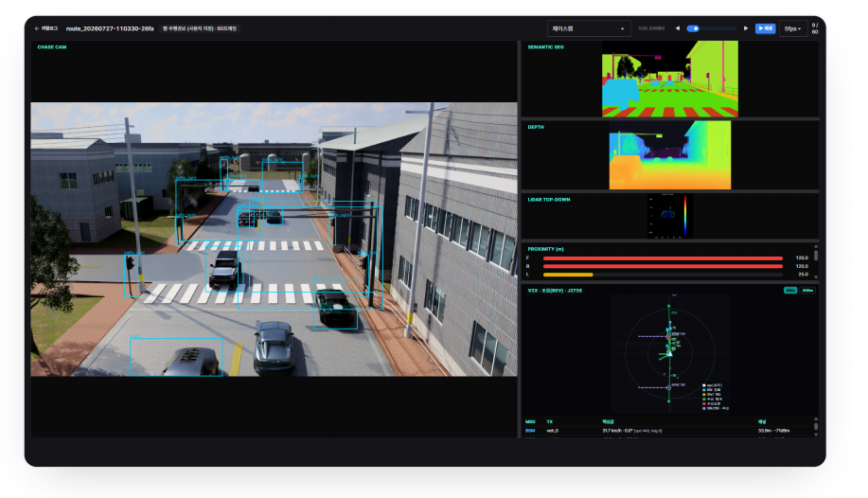This screenshot has height=498, width=868.
Task: Click proximity panel scrollbar down arrow
Action: [x=815, y=277]
